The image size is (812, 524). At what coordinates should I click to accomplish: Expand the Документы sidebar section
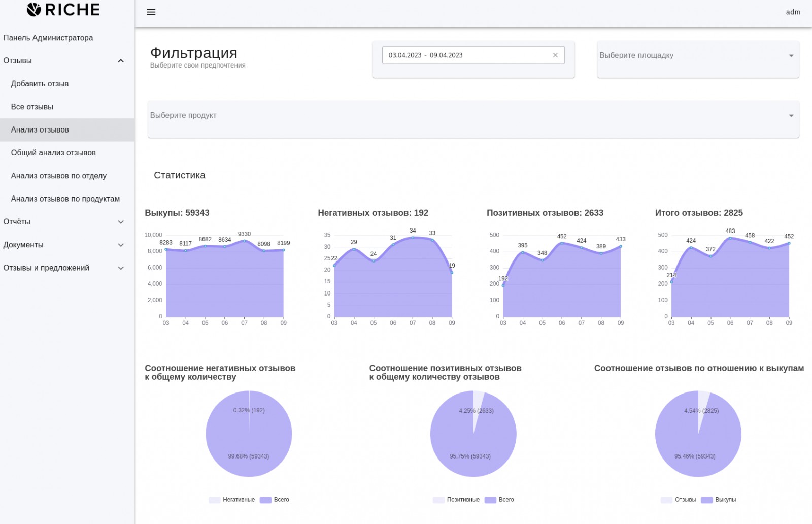(x=67, y=245)
